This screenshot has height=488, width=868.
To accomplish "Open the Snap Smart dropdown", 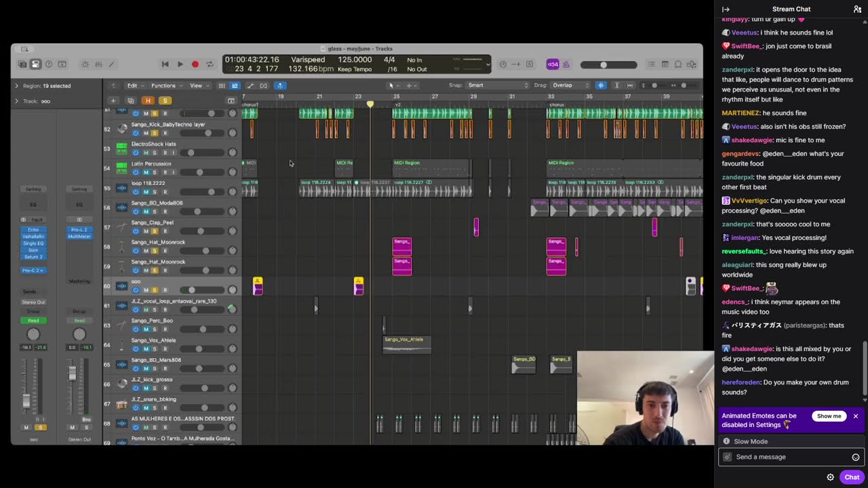I will (x=497, y=85).
